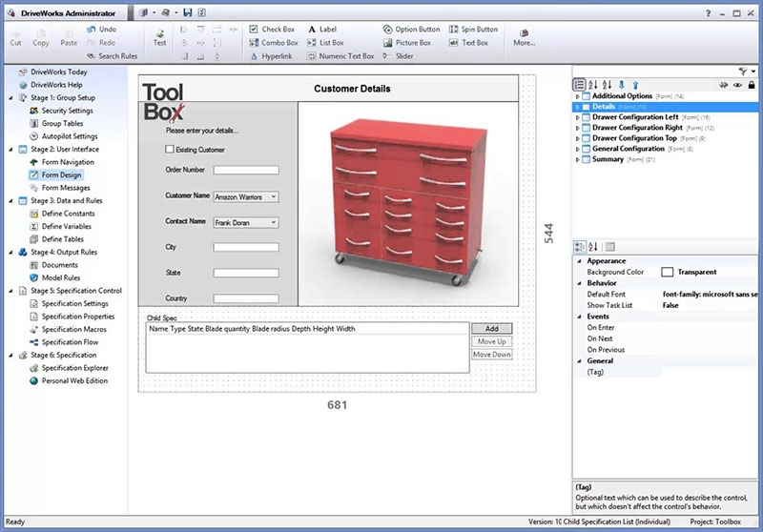
Task: Collapse the Appearance property group
Action: point(579,261)
